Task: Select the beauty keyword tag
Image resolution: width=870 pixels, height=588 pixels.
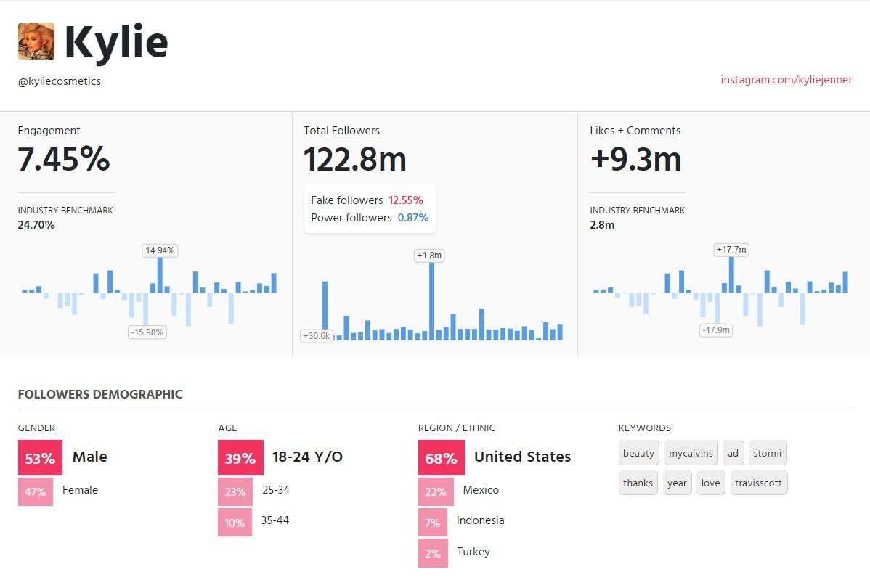Action: click(x=638, y=453)
